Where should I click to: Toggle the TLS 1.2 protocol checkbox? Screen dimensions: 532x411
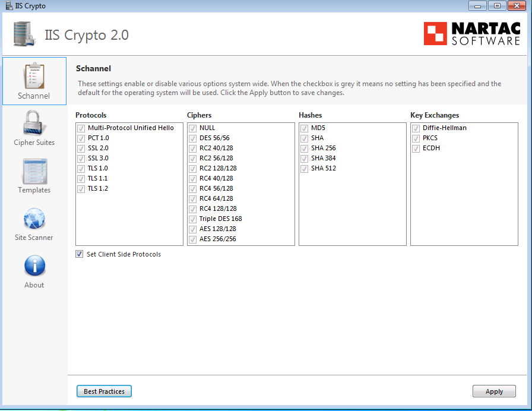click(81, 189)
